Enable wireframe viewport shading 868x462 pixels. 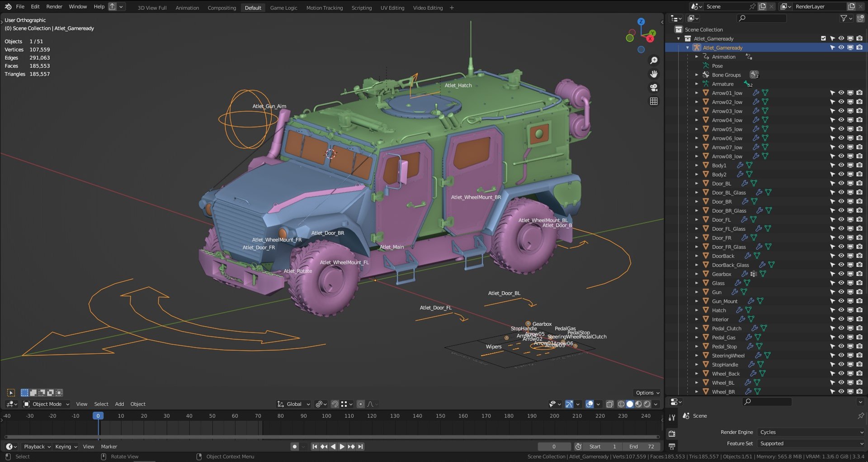[621, 404]
